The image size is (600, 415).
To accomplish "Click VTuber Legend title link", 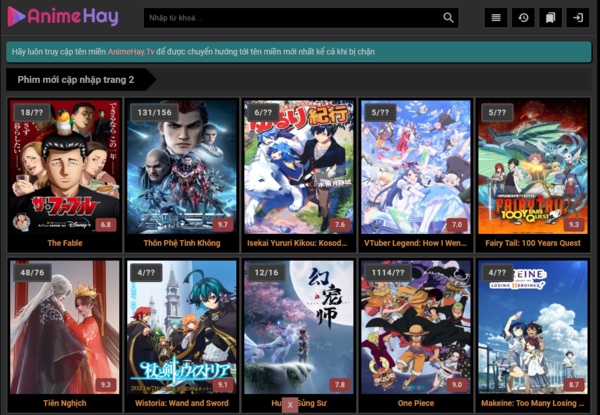I will [415, 243].
